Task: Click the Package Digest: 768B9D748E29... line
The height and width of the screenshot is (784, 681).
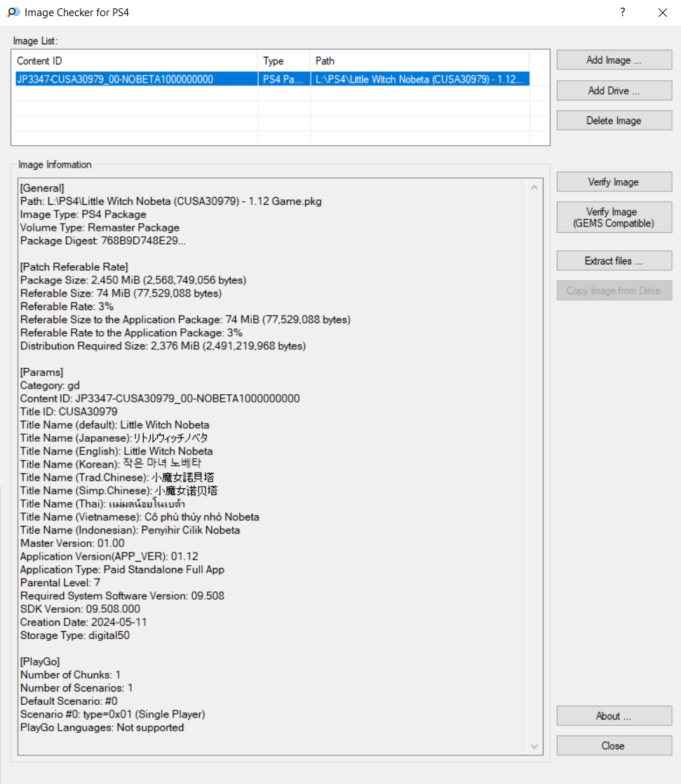Action: [103, 241]
